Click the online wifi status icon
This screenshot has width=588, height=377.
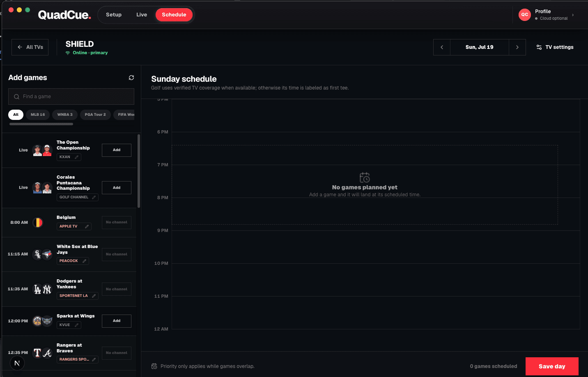pyautogui.click(x=68, y=53)
